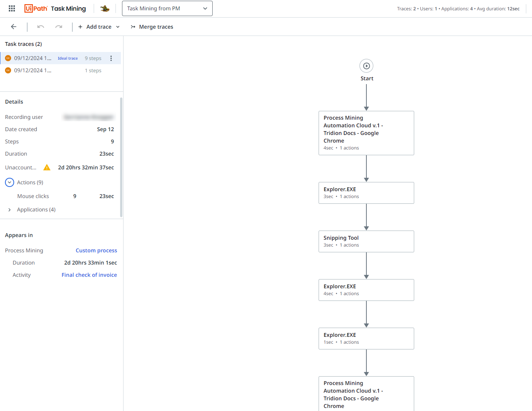
Task: Click the user avatar of the 9 steps trace
Action: (x=8, y=58)
